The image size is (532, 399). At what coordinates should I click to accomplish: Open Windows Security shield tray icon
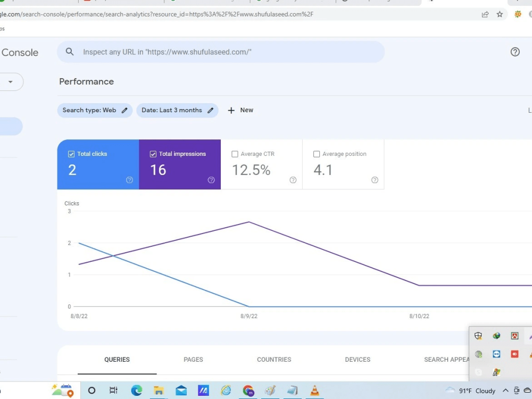point(478,336)
